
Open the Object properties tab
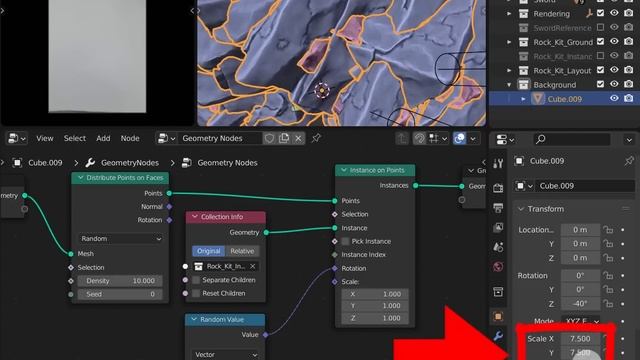[x=498, y=316]
